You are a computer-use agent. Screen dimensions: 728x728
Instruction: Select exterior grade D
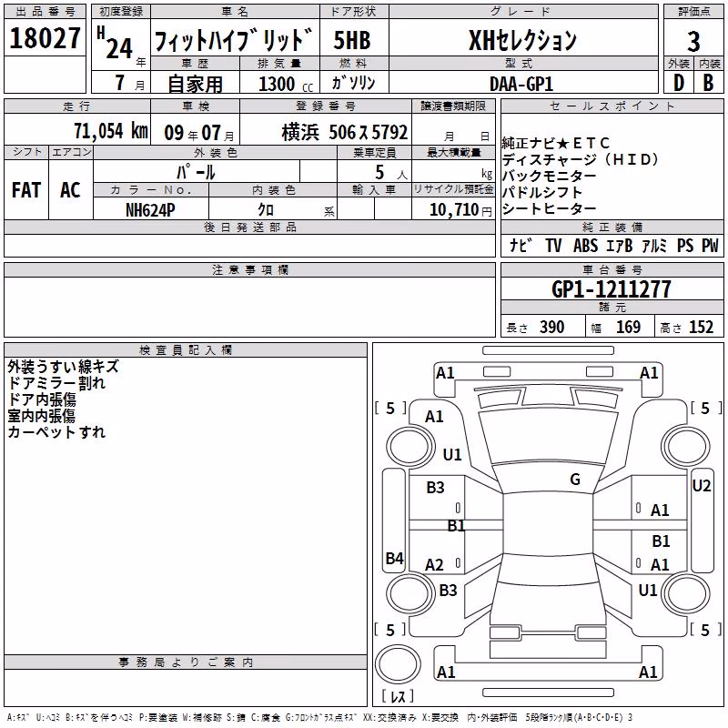(x=679, y=83)
